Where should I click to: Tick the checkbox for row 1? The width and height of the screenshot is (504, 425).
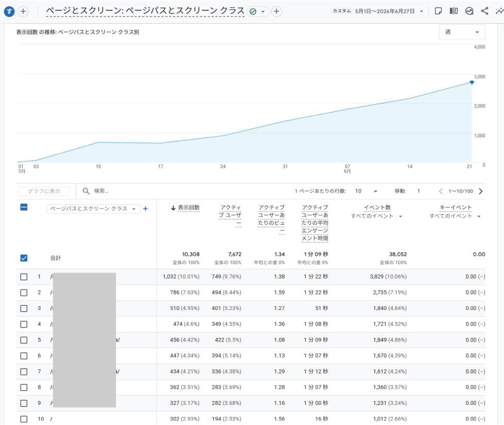click(24, 276)
